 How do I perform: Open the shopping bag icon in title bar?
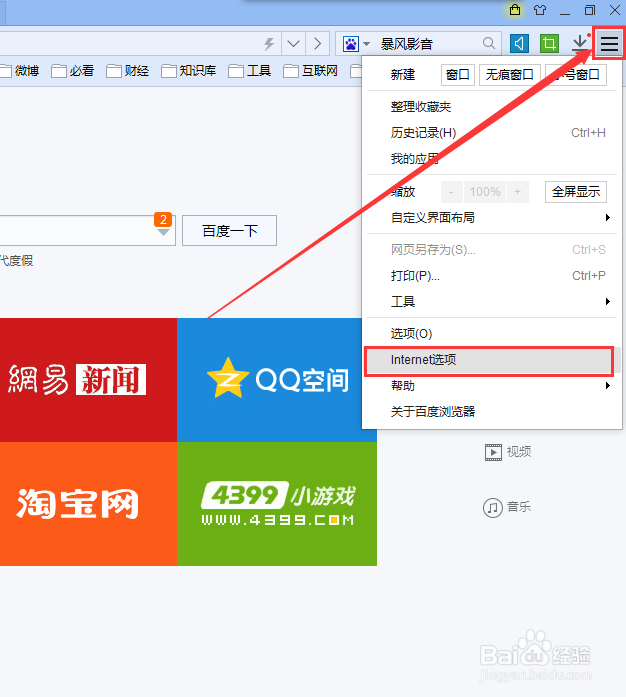[x=515, y=10]
